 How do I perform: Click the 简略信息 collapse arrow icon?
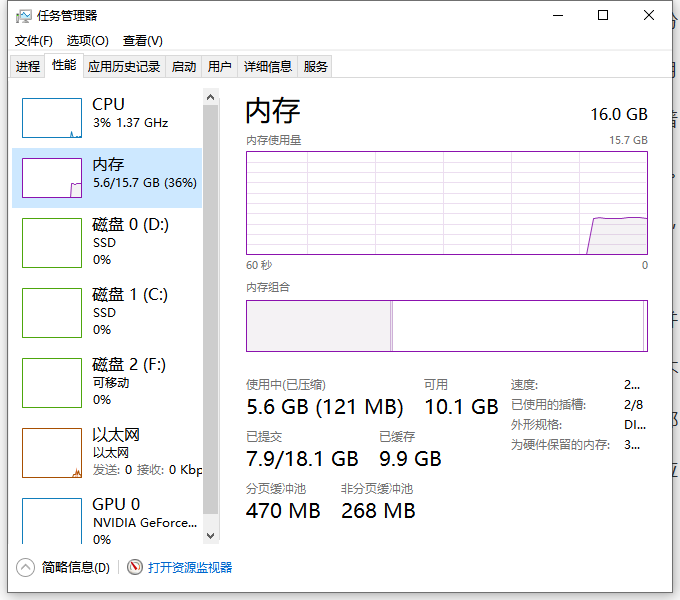pos(25,567)
